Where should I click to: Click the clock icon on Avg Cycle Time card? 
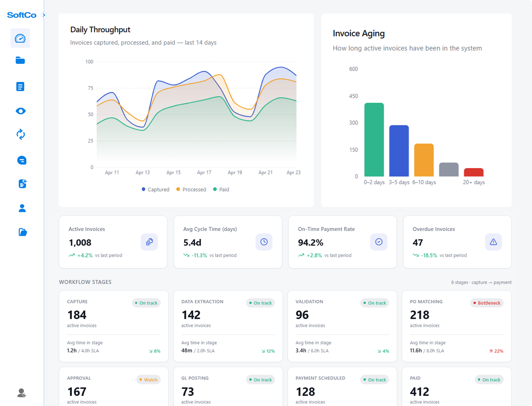pyautogui.click(x=264, y=241)
